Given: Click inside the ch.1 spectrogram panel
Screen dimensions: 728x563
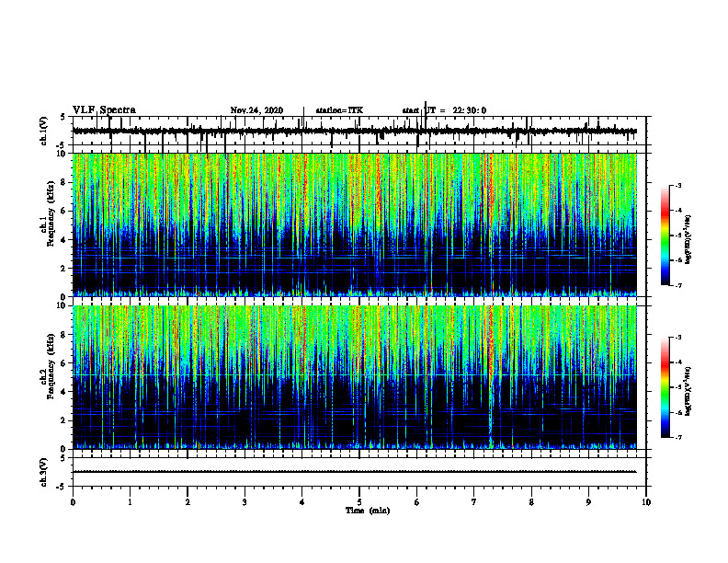Looking at the screenshot, I should [x=354, y=224].
